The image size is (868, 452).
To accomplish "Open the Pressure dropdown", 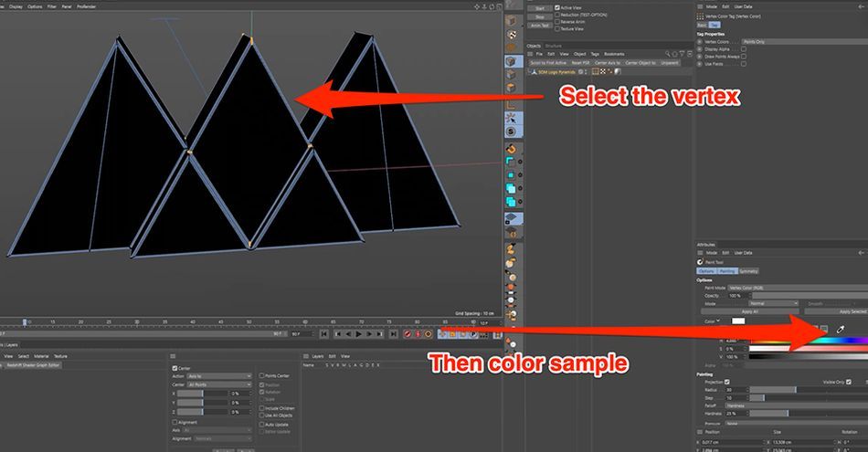I will [x=796, y=423].
